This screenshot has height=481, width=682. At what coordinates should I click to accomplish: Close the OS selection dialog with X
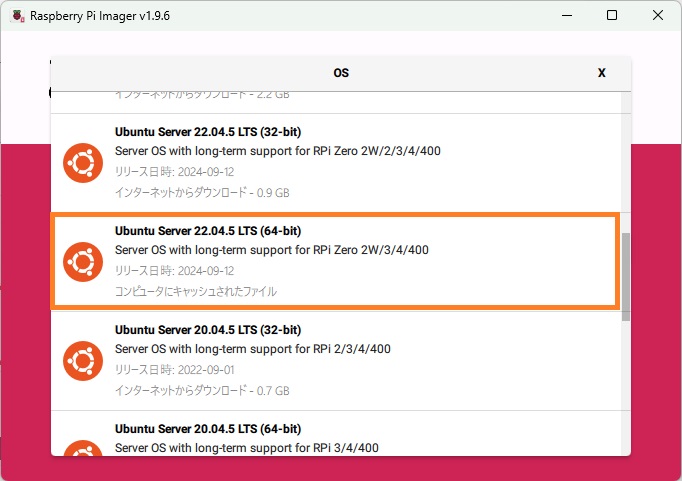[601, 73]
